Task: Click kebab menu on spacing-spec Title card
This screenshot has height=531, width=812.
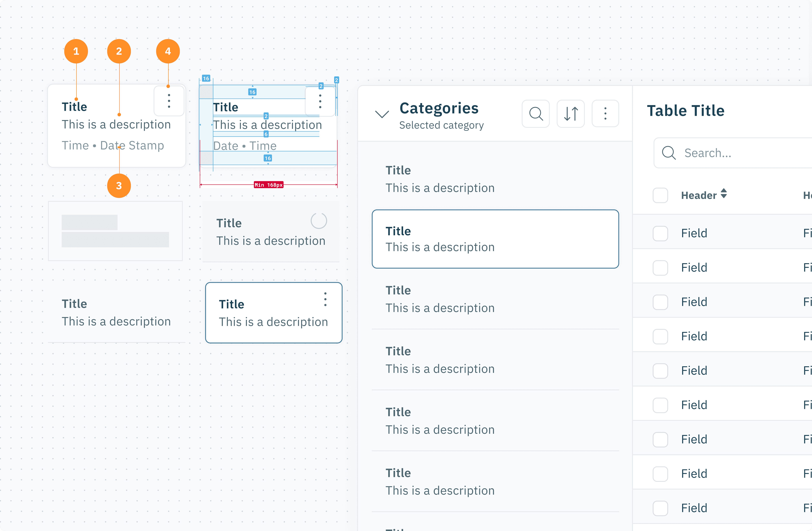Action: coord(320,101)
